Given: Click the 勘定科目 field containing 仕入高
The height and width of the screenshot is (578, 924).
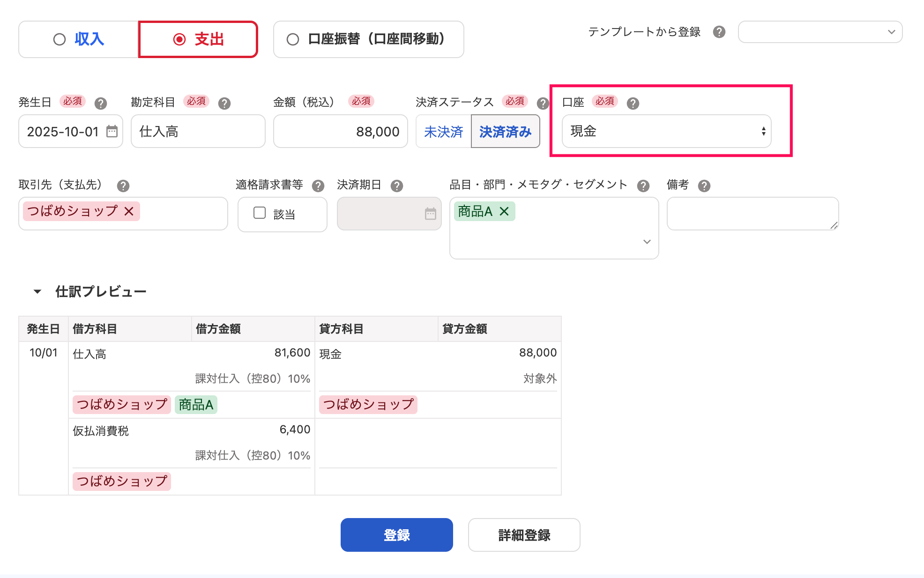Looking at the screenshot, I should click(198, 131).
